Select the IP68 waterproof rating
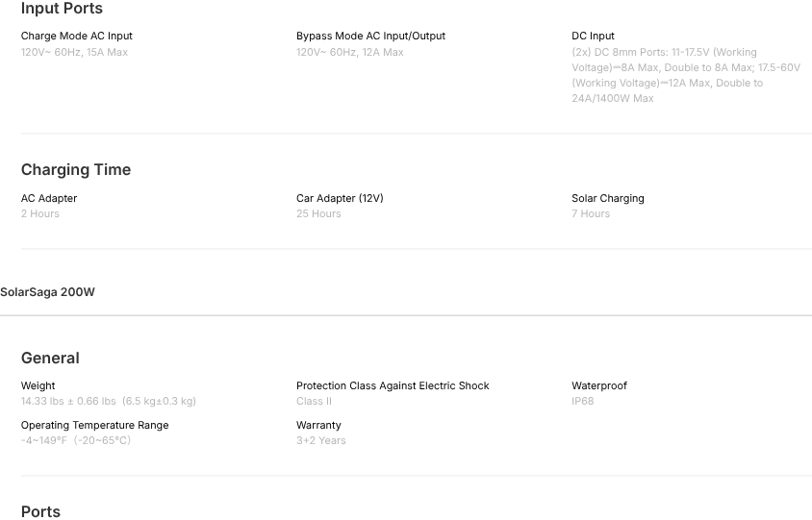The width and height of the screenshot is (812, 520). pyautogui.click(x=583, y=401)
